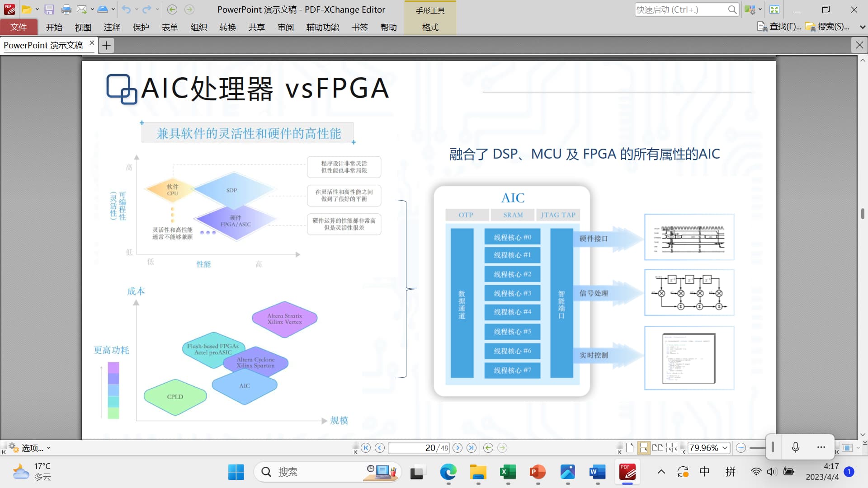Click the new tab plus button
This screenshot has height=488, width=868.
pos(107,45)
